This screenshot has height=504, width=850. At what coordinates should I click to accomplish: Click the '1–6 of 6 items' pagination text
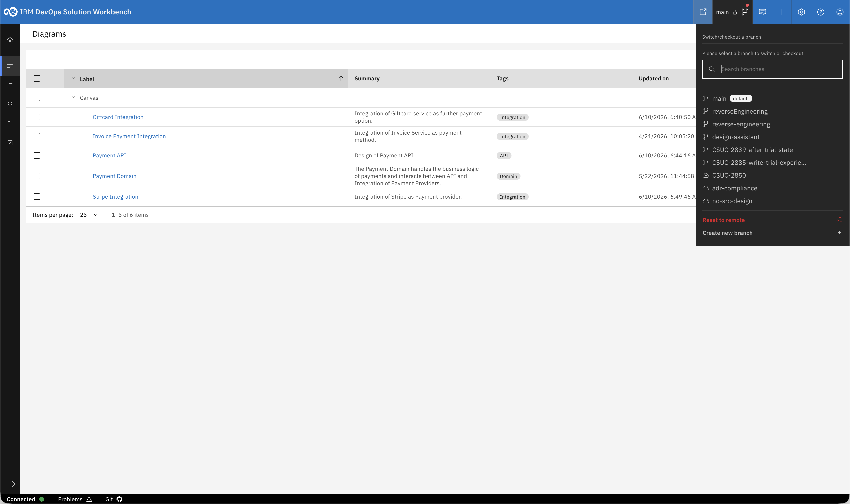(130, 215)
